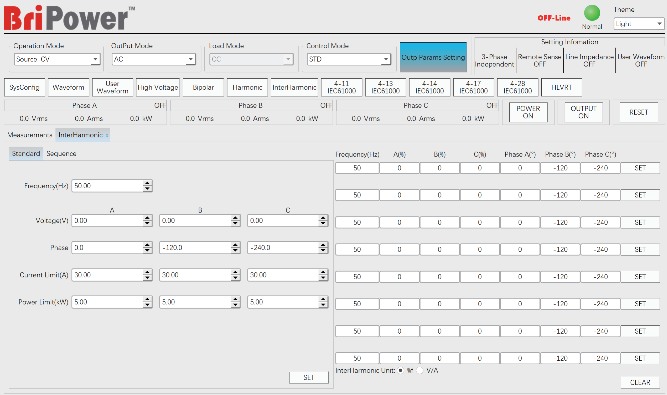Viewport: 667px width, 395px height.
Task: Open the SysConfig tab
Action: 25,87
